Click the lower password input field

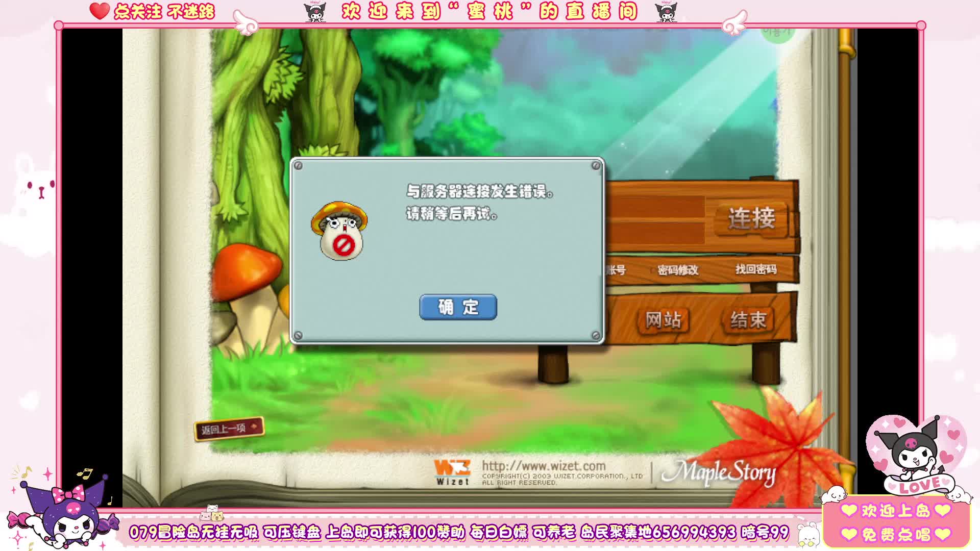pos(656,233)
